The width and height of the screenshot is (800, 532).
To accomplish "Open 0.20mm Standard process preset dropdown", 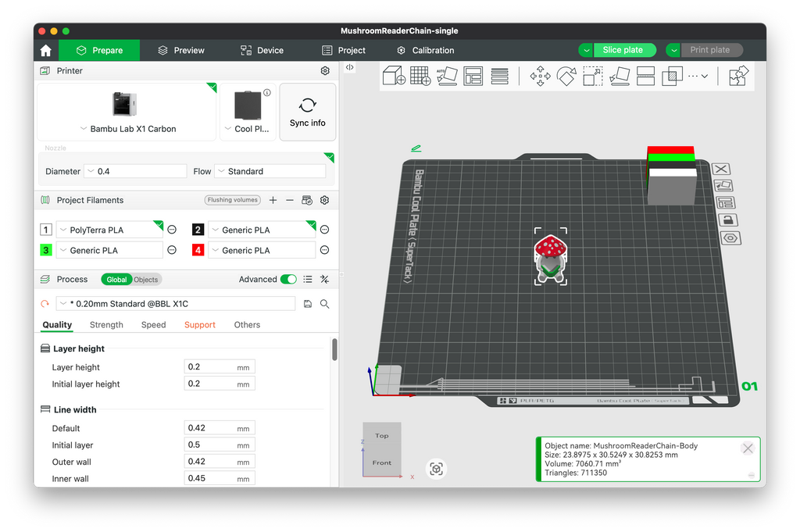I will click(175, 304).
